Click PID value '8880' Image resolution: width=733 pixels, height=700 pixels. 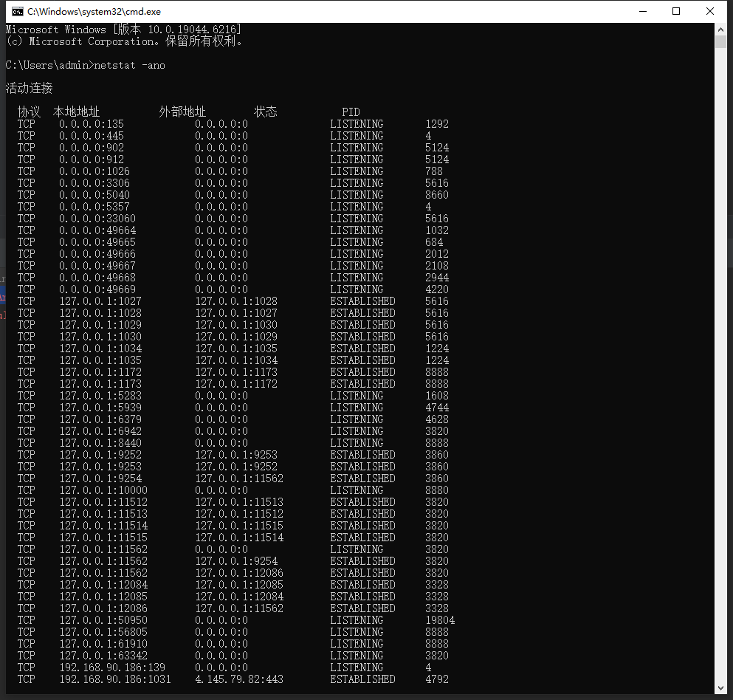[x=436, y=490]
